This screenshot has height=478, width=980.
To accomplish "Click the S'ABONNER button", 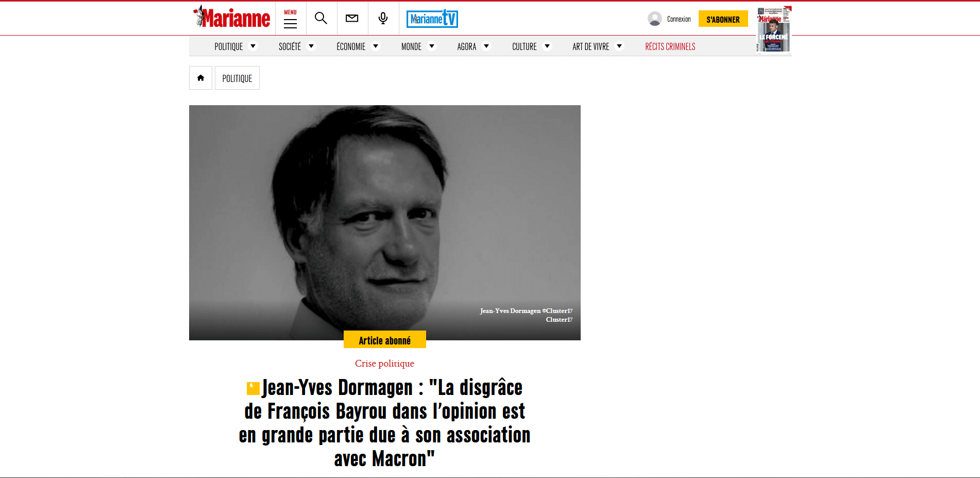I will [723, 19].
